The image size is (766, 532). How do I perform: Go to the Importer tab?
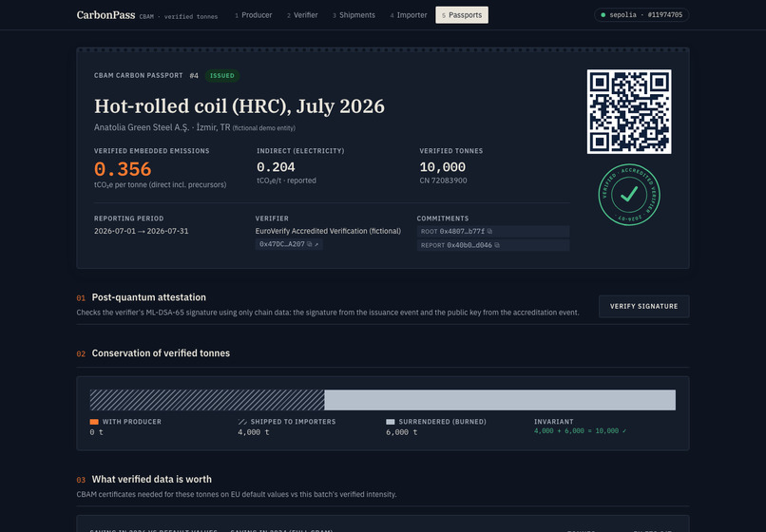pyautogui.click(x=409, y=15)
